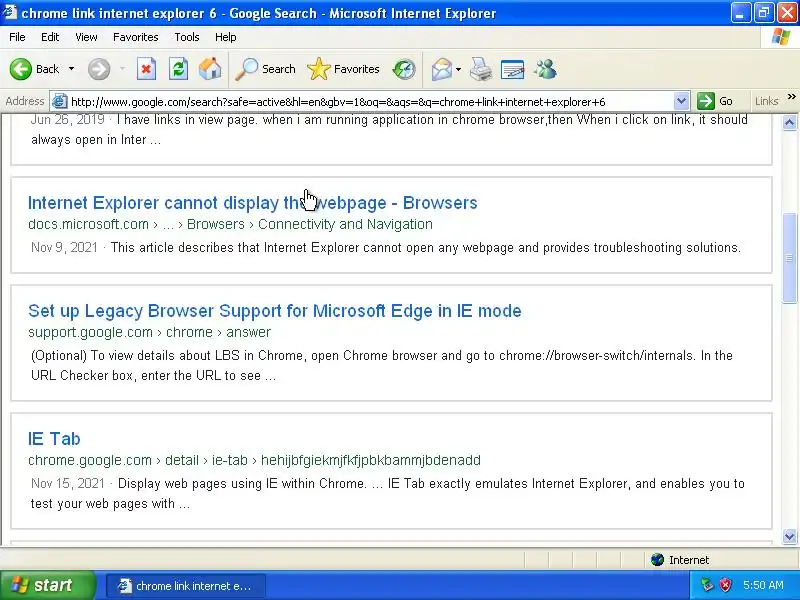
Task: Click the vertical scrollbar thumb
Action: click(789, 258)
